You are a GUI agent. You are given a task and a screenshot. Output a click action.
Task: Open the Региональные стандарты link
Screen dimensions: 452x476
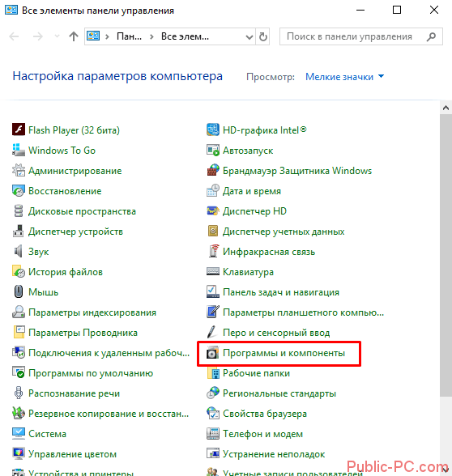[x=279, y=393]
